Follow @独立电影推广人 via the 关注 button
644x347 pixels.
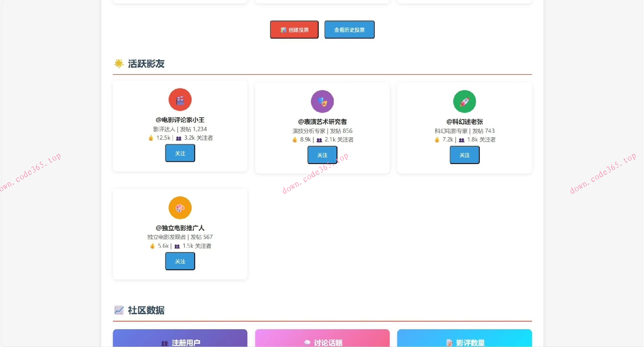tap(180, 261)
